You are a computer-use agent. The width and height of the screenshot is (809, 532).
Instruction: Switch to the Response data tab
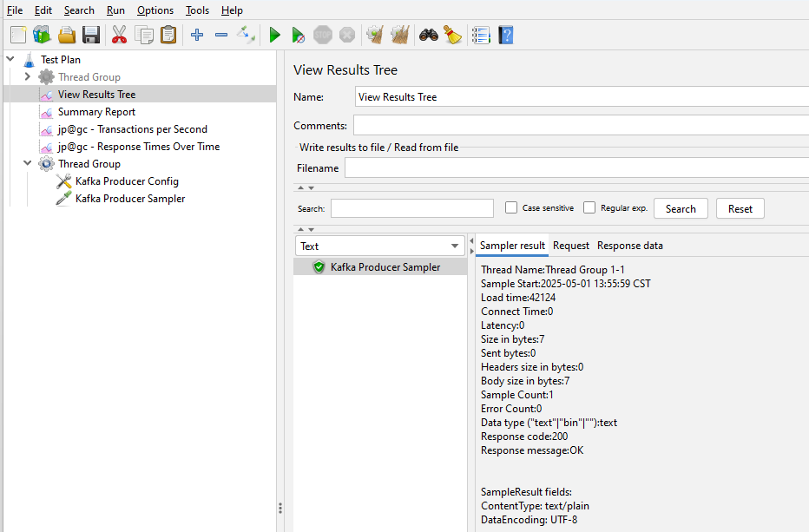[x=629, y=246]
